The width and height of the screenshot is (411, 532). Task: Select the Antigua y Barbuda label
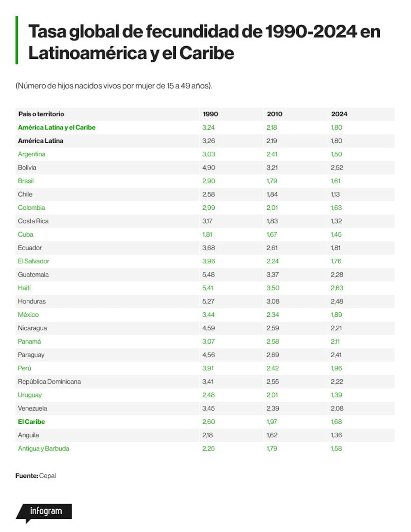coord(44,448)
